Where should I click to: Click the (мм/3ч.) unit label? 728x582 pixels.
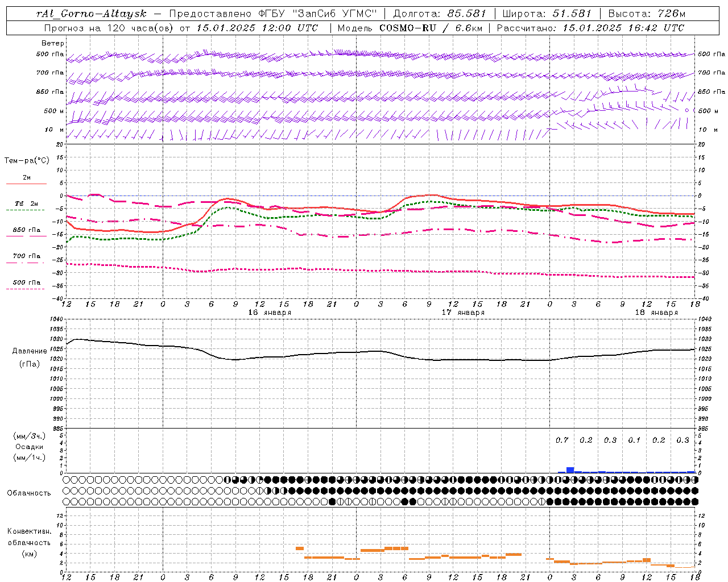click(x=29, y=436)
